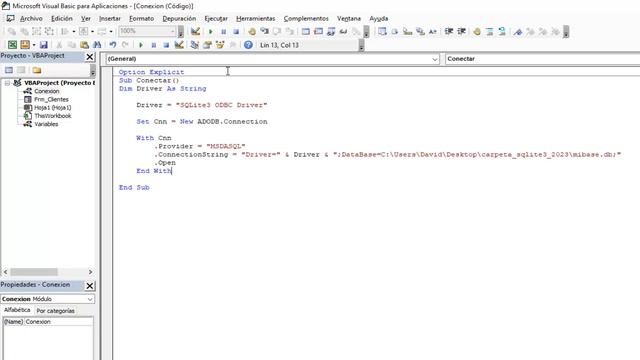Open the Properties Window toolbar icon

(207, 45)
